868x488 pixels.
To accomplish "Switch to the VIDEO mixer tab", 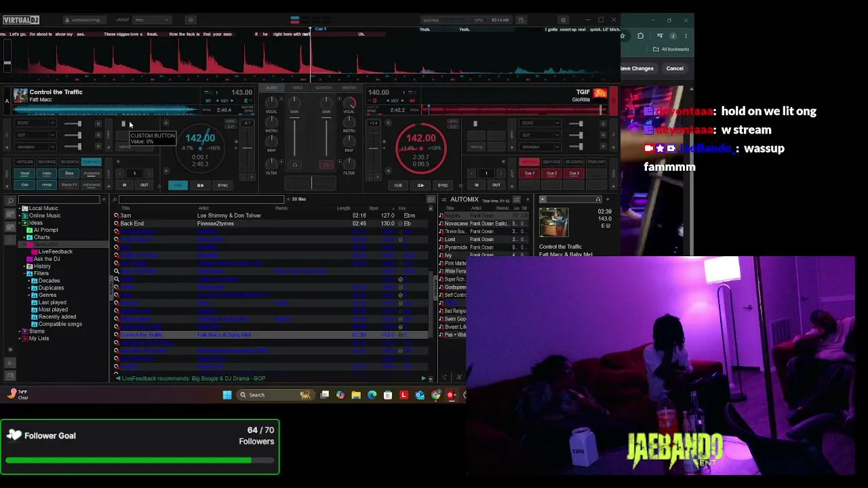I will (x=297, y=87).
